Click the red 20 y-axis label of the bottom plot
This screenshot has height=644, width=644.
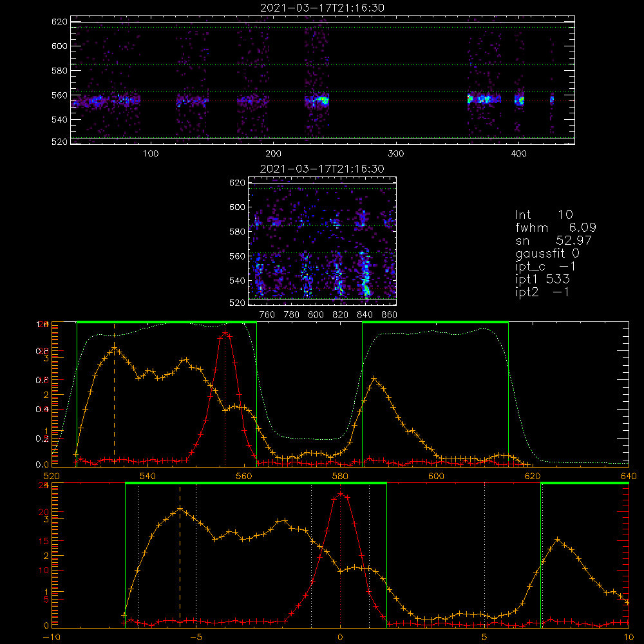click(44, 512)
